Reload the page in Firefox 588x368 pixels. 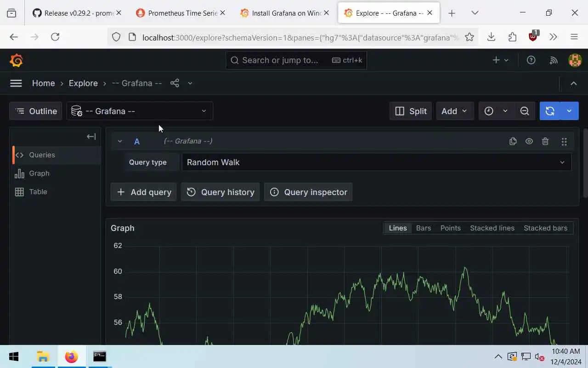tap(55, 37)
